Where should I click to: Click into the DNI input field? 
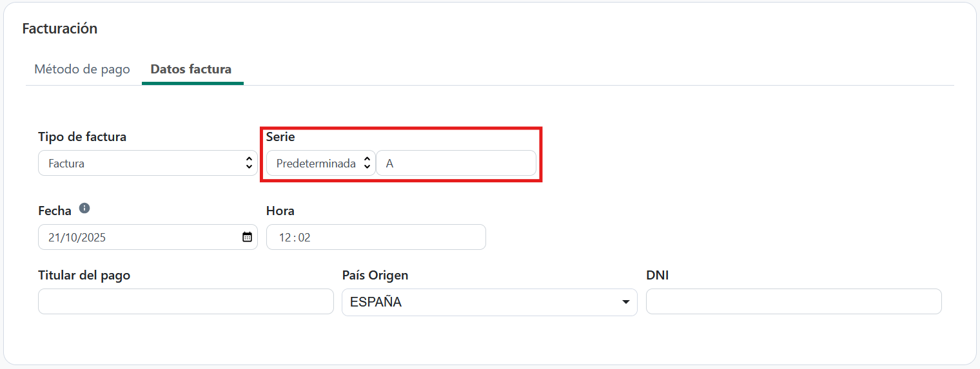click(x=793, y=301)
